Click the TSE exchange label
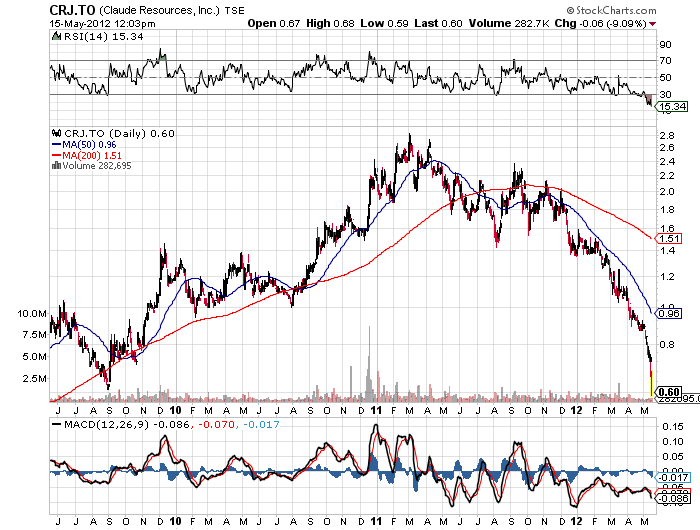Image resolution: width=700 pixels, height=530 pixels. point(234,11)
